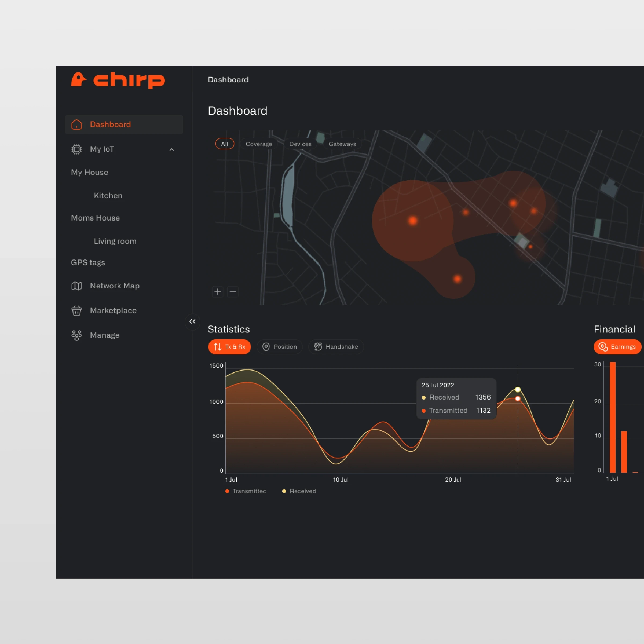Switch to the Position statistics tab
This screenshot has height=644, width=644.
(279, 347)
